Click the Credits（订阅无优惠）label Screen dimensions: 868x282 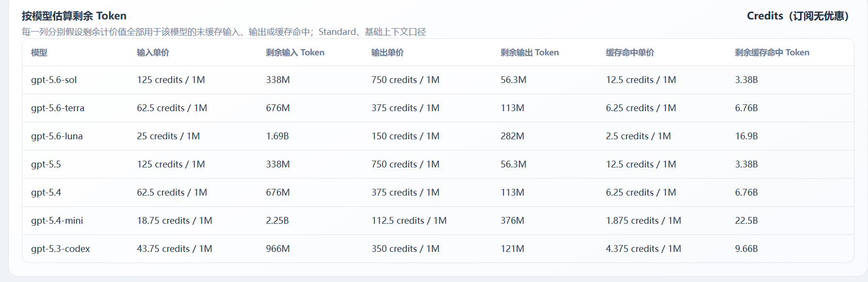point(798,16)
